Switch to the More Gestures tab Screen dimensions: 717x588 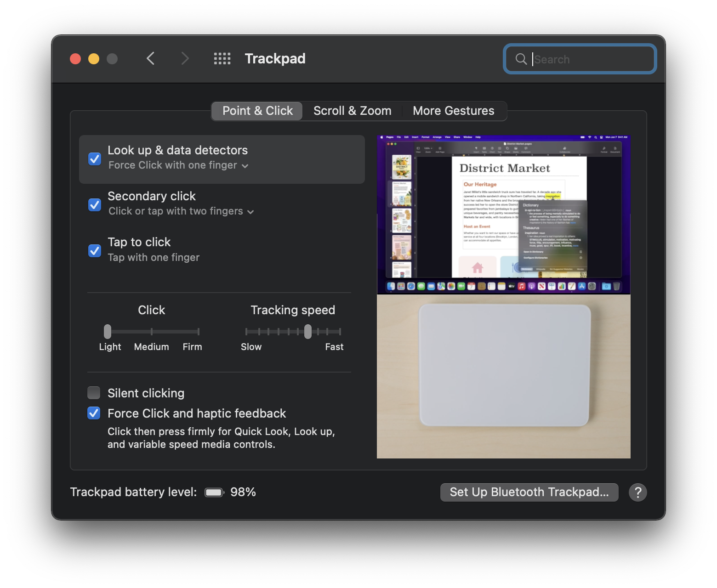(x=453, y=111)
